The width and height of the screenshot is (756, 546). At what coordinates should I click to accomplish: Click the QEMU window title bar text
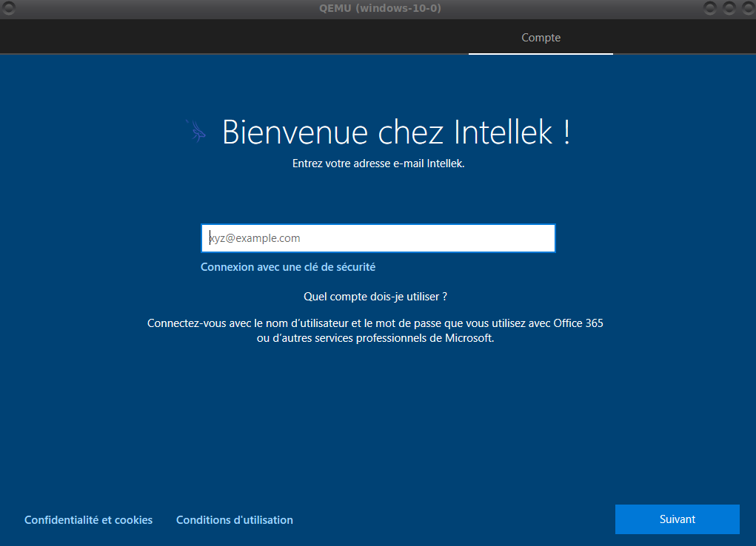tap(380, 8)
